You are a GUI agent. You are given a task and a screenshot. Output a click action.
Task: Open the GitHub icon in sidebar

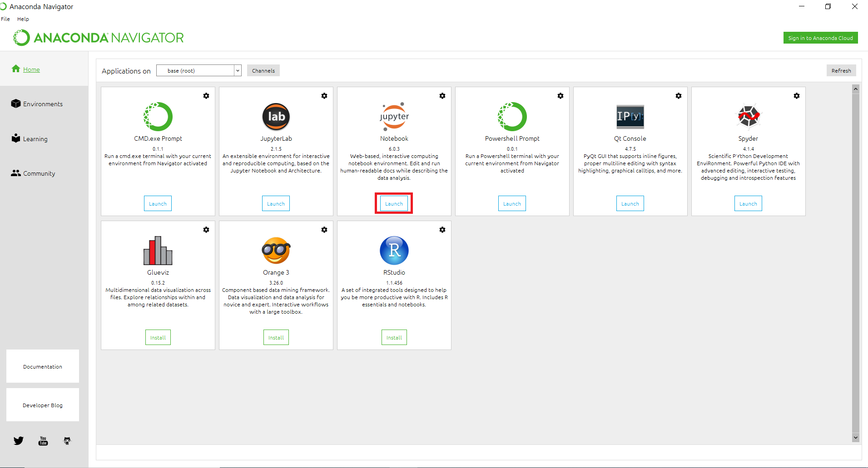(x=67, y=441)
